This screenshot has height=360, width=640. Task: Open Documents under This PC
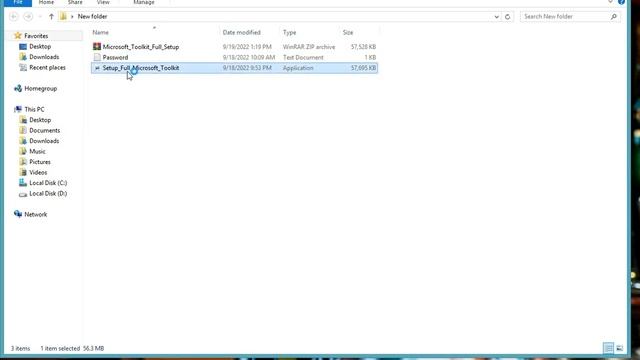[44, 131]
